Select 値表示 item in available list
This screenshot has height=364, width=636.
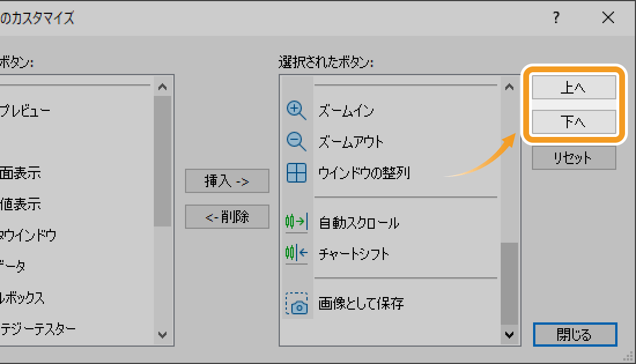[x=20, y=205]
